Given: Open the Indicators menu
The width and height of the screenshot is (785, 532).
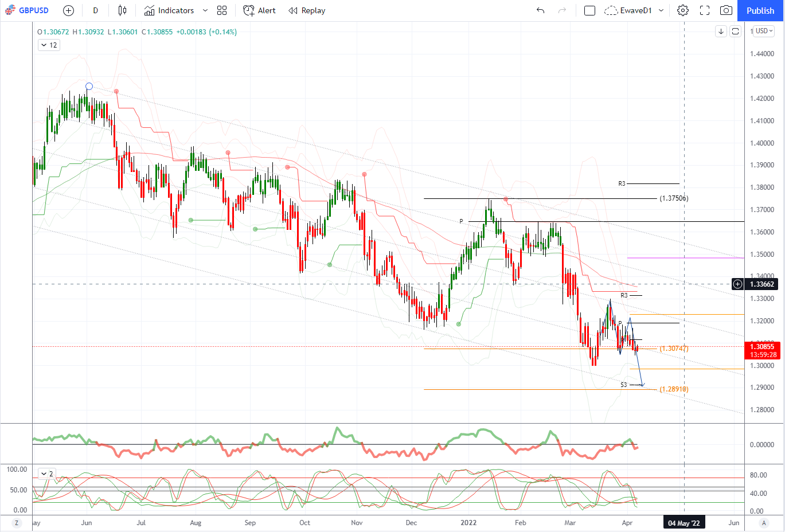Looking at the screenshot, I should [x=169, y=10].
